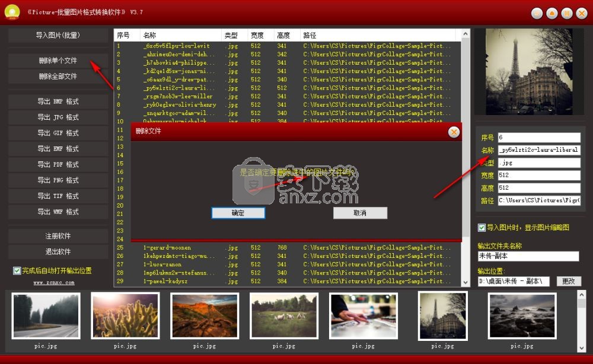This screenshot has height=364, width=593.
Task: Export images using 导出 EMF 格式
Action: (x=58, y=149)
